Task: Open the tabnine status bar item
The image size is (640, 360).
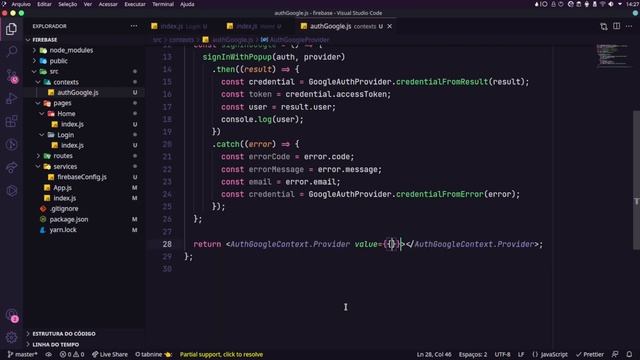Action: point(153,354)
